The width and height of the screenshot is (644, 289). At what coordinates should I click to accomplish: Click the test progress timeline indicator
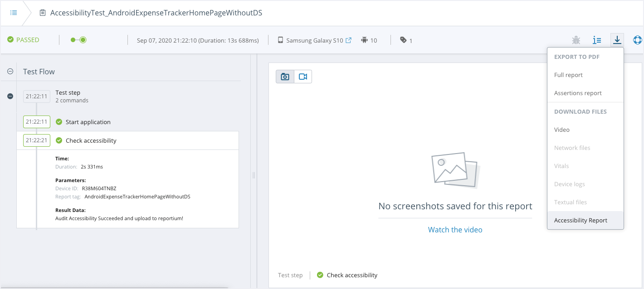(x=78, y=40)
